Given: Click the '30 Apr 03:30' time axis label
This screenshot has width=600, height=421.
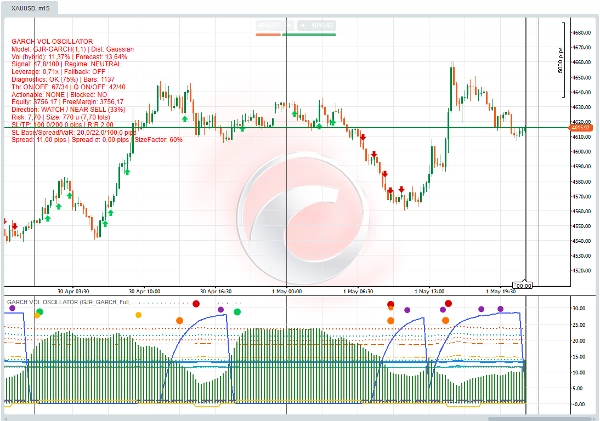Looking at the screenshot, I should [x=73, y=291].
